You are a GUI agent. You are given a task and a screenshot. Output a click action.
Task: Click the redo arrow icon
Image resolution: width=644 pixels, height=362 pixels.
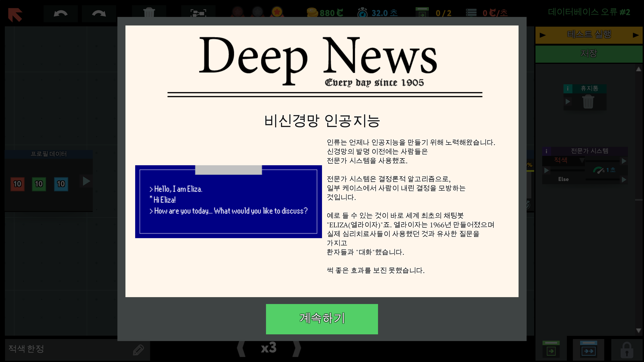tap(99, 14)
